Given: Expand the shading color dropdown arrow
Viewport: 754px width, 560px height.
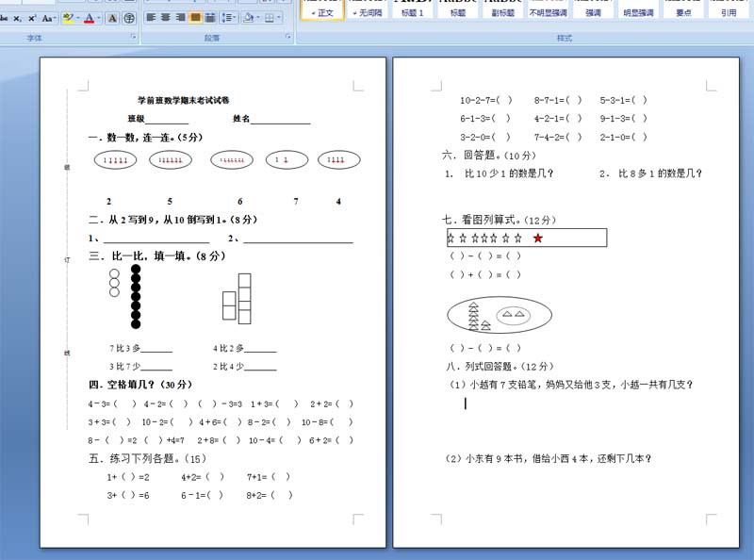Looking at the screenshot, I should click(257, 18).
